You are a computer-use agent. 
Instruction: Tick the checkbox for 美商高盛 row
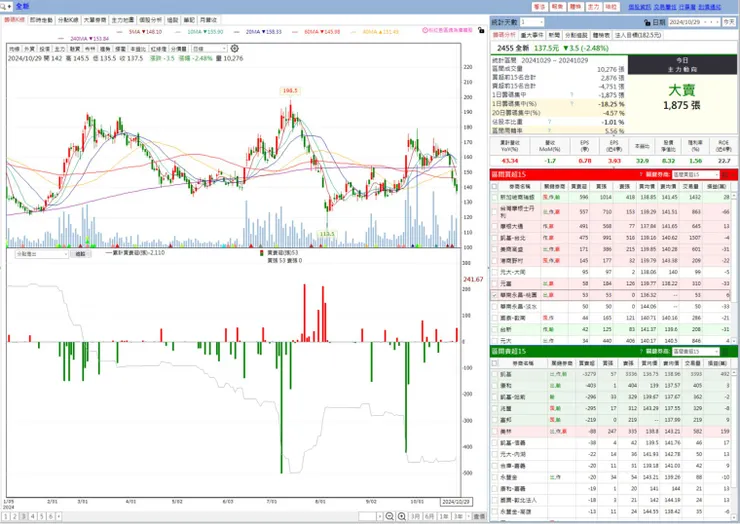494,249
